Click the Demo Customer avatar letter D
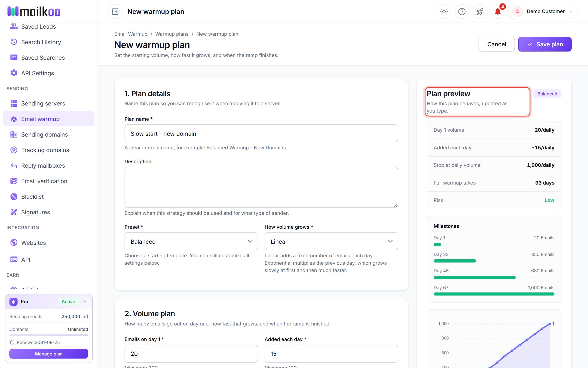This screenshot has height=368, width=588. tap(517, 11)
